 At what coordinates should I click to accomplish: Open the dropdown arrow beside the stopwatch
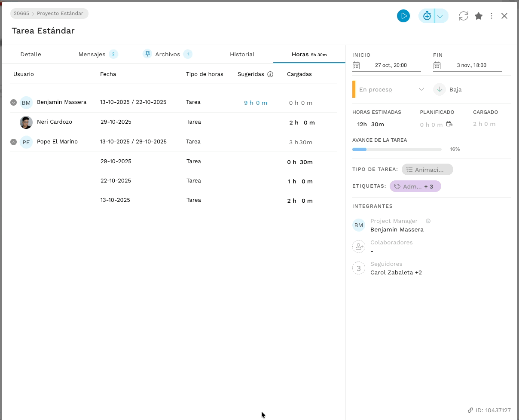(440, 16)
